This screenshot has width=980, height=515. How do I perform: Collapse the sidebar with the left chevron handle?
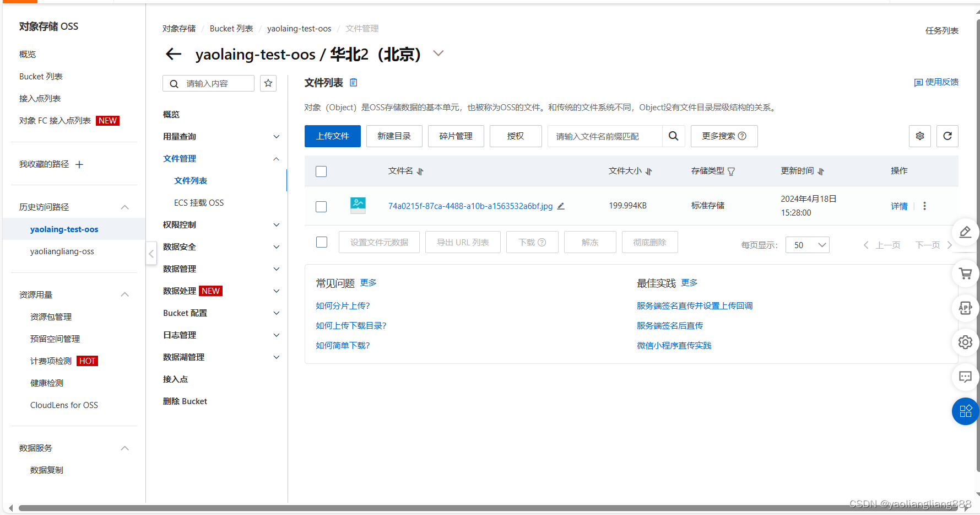tap(151, 254)
